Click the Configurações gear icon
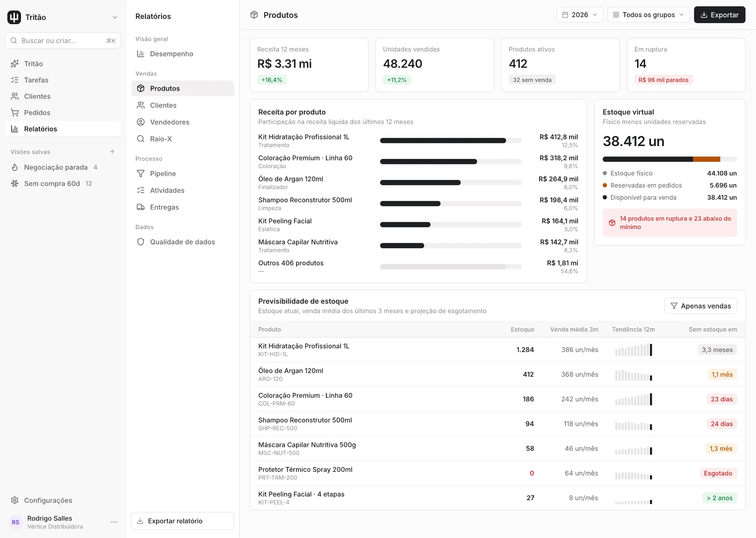 (x=15, y=500)
